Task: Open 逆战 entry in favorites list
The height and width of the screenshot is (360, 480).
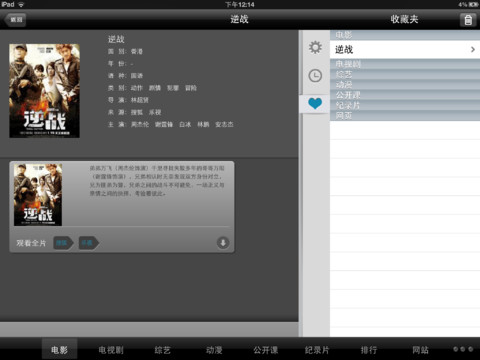Action: pos(405,50)
